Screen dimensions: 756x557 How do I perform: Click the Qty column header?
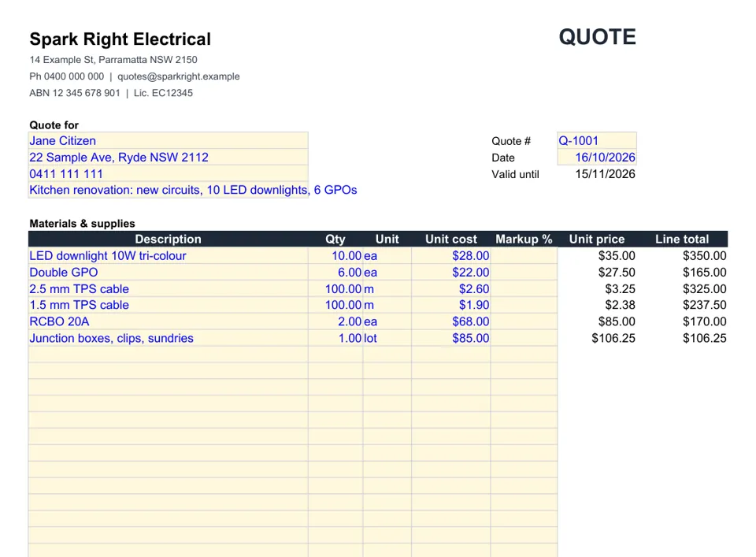(x=335, y=240)
